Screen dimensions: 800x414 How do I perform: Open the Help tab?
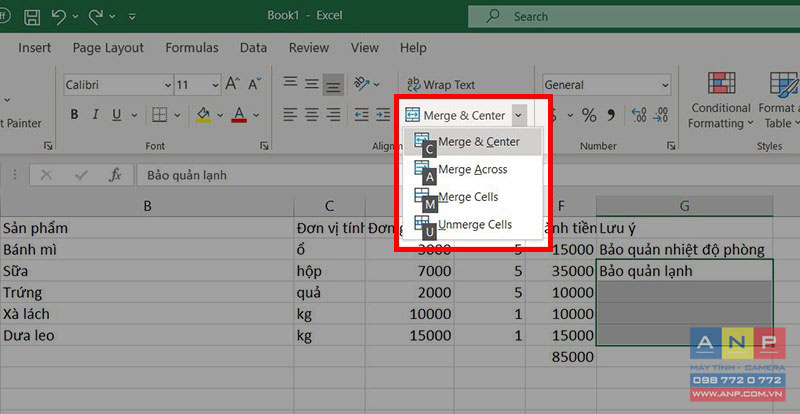click(413, 48)
